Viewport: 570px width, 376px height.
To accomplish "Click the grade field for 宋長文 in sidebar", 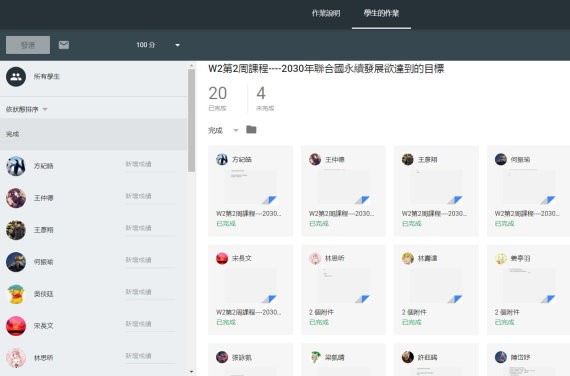I will (150, 325).
